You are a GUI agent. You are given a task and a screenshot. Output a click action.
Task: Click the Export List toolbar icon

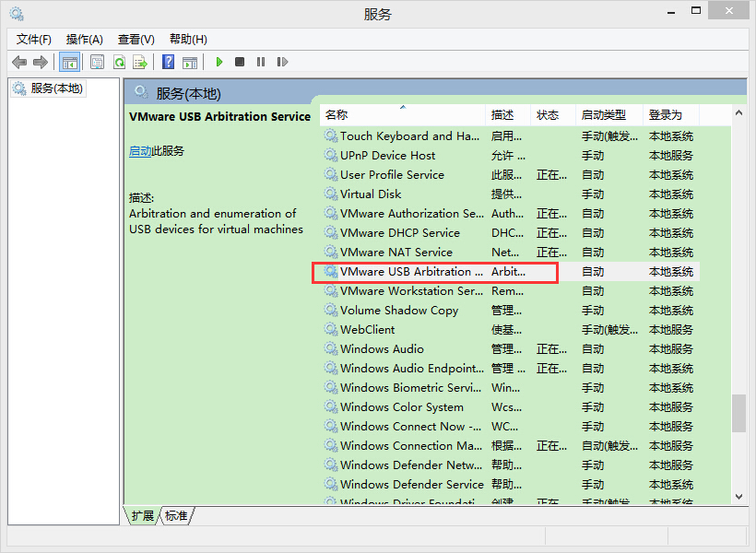(140, 62)
